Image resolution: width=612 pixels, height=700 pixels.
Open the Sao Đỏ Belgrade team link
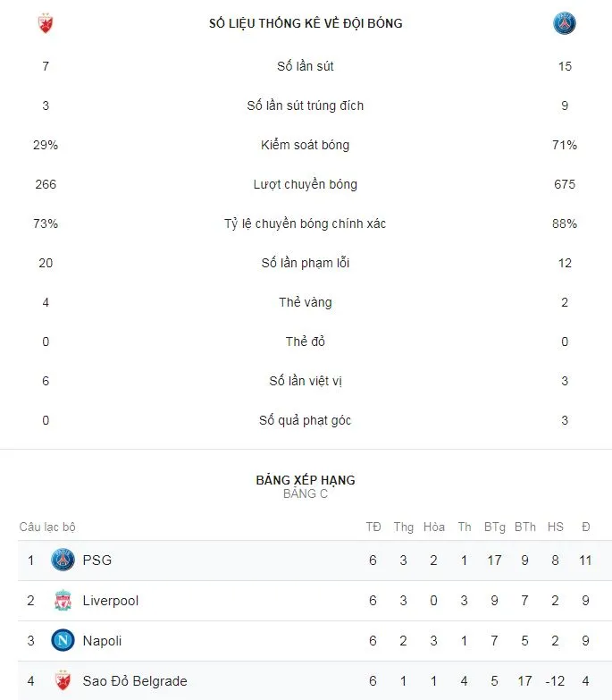pos(135,681)
